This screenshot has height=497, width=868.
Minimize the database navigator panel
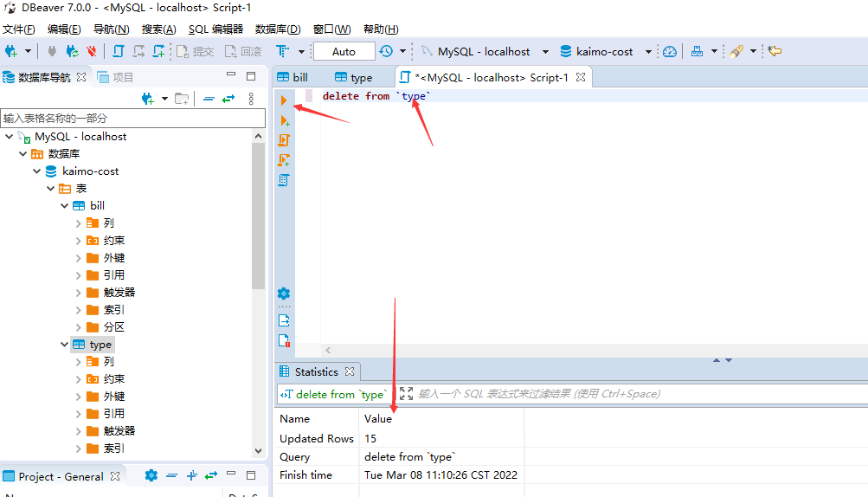click(x=231, y=74)
